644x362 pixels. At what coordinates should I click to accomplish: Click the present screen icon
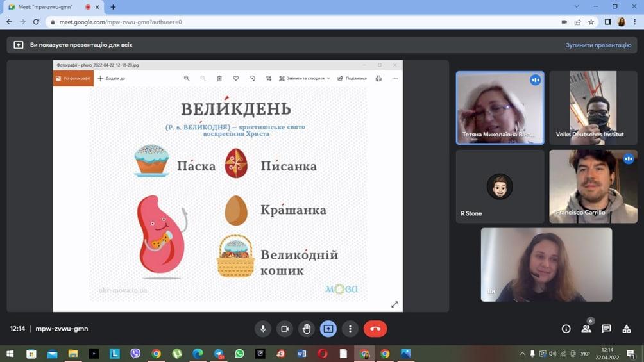[328, 329]
